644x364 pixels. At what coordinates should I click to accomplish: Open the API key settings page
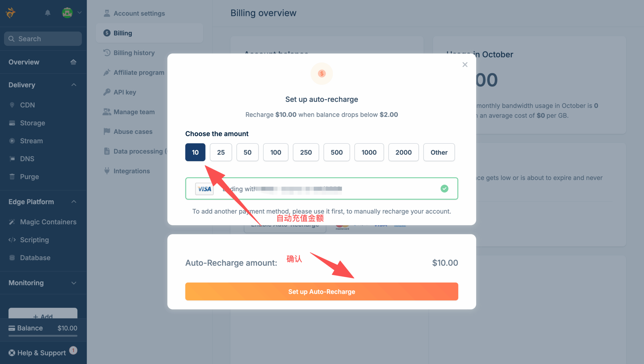coord(125,92)
